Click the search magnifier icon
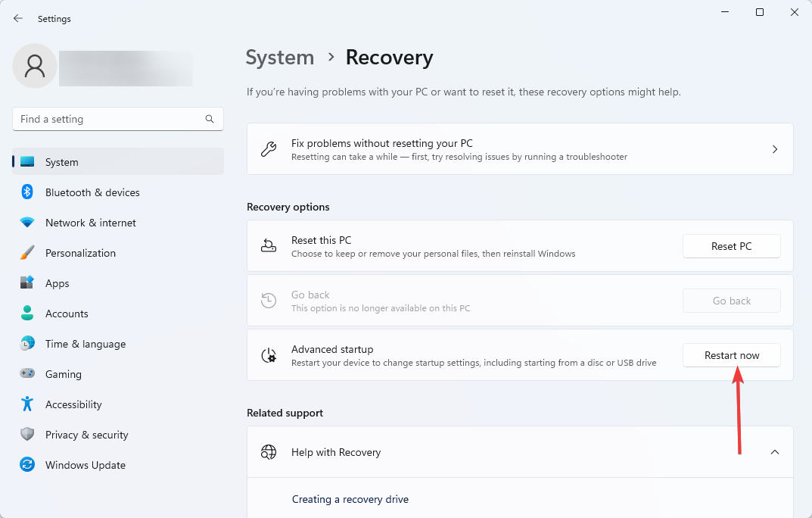Screen dimensions: 812x518 210,119
